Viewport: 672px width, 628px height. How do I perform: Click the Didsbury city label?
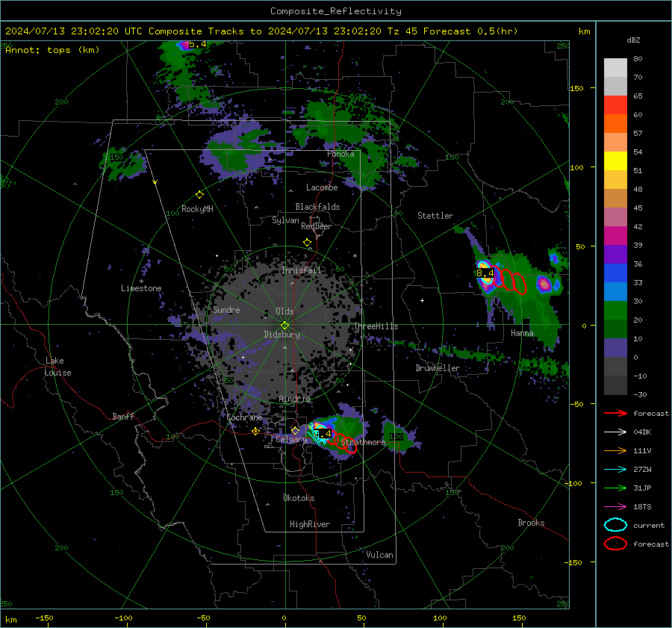(281, 335)
